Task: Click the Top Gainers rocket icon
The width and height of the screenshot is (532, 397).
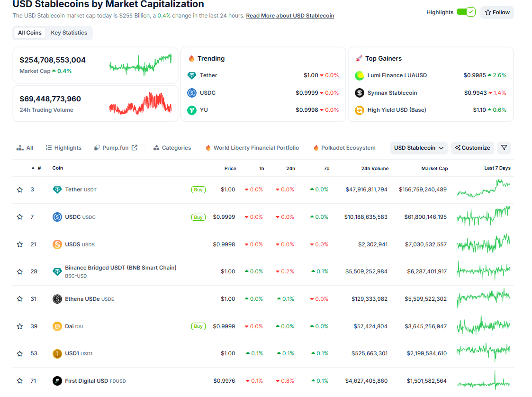Action: click(x=359, y=58)
